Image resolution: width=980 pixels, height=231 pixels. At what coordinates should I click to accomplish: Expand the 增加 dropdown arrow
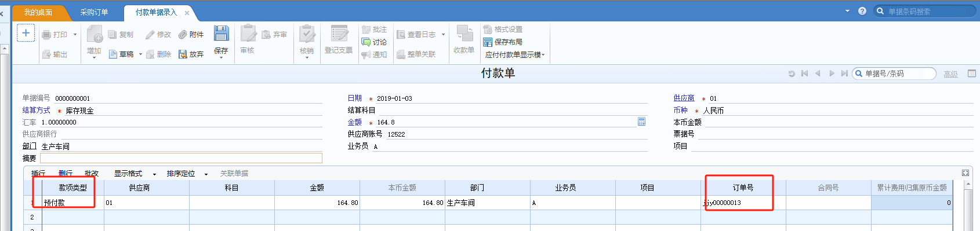click(x=95, y=58)
